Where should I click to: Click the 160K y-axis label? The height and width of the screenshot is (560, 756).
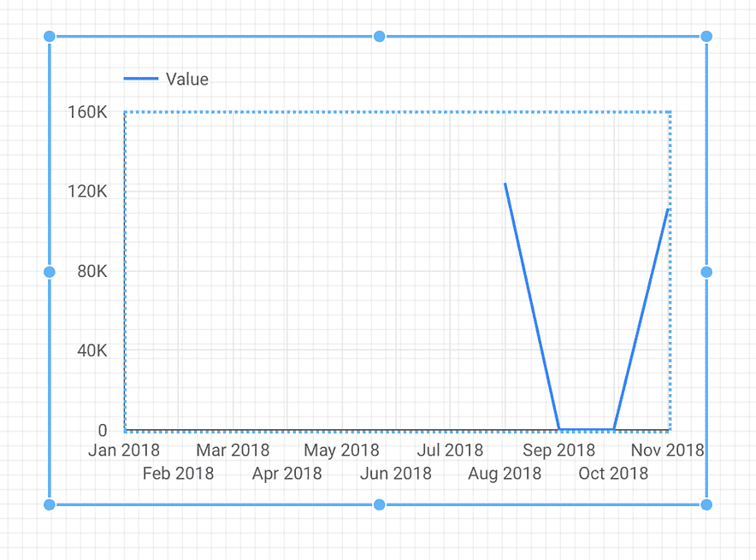point(87,112)
